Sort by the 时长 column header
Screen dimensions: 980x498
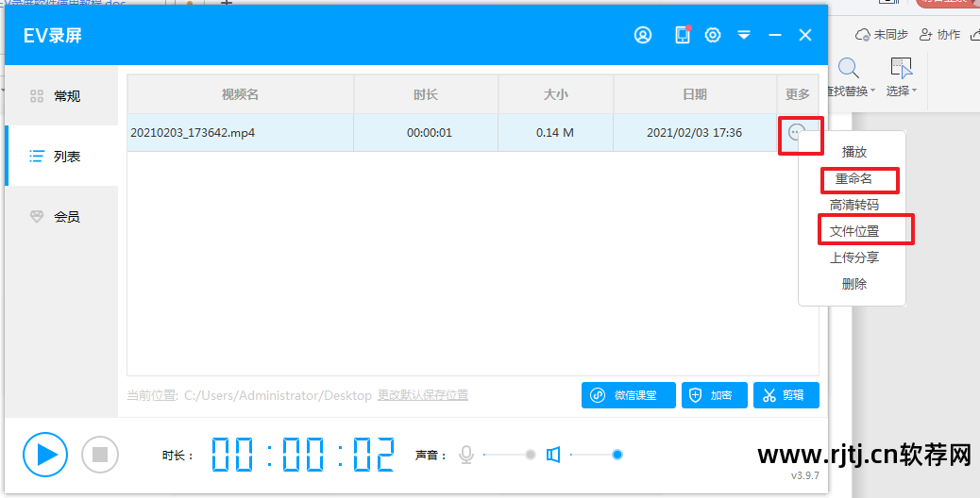426,94
